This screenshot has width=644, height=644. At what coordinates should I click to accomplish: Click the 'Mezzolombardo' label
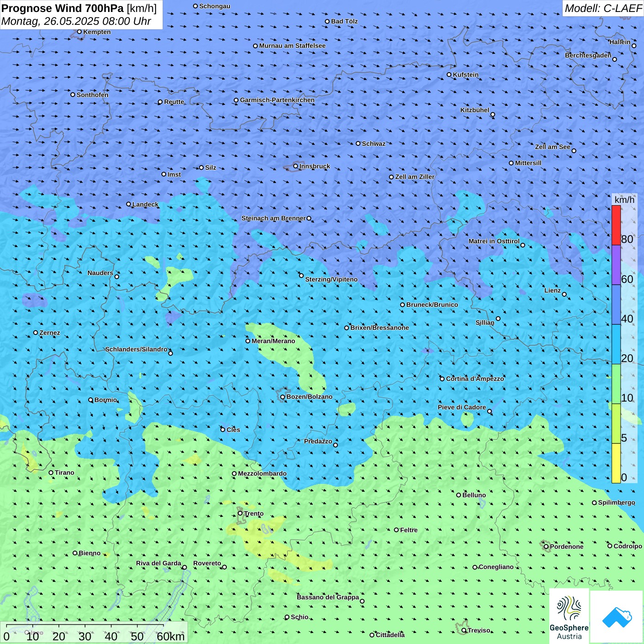coord(262,473)
